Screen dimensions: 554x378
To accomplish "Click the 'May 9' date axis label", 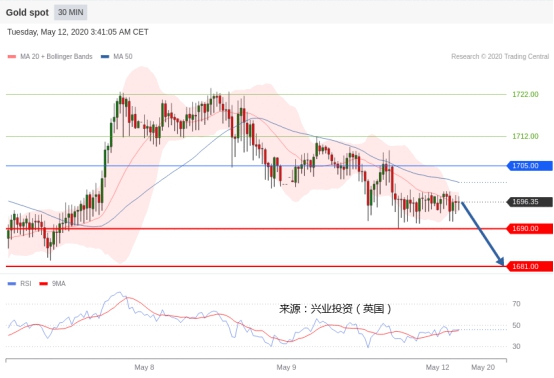I will pos(286,367).
